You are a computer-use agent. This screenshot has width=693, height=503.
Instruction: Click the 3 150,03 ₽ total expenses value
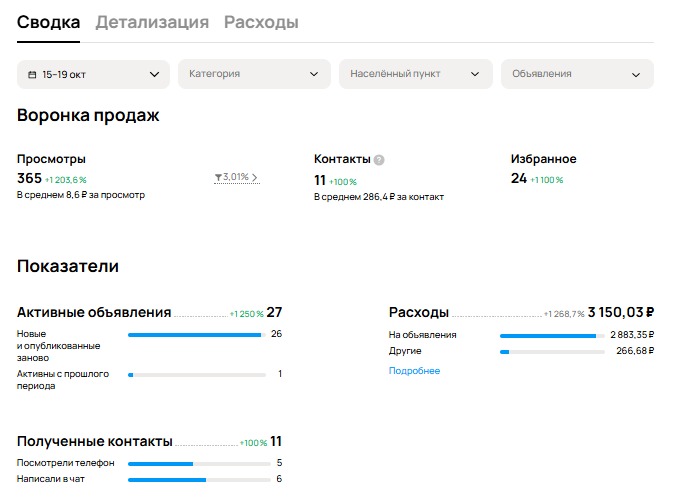pos(620,312)
